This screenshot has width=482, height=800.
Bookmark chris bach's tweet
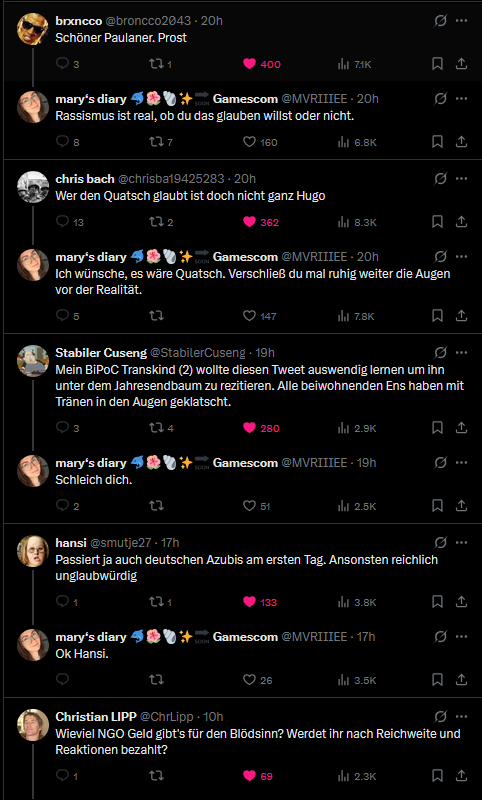coord(437,222)
